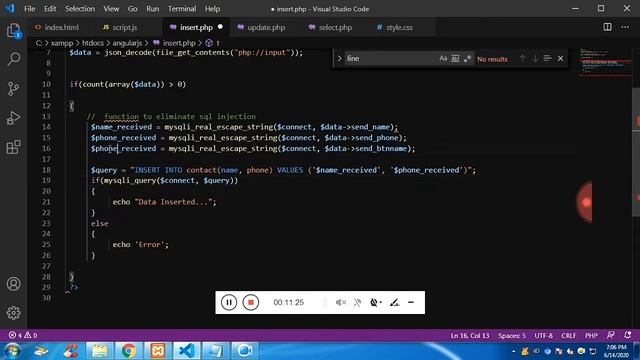
Task: Change encoding via 'UTF-8' status entry
Action: [x=543, y=336]
